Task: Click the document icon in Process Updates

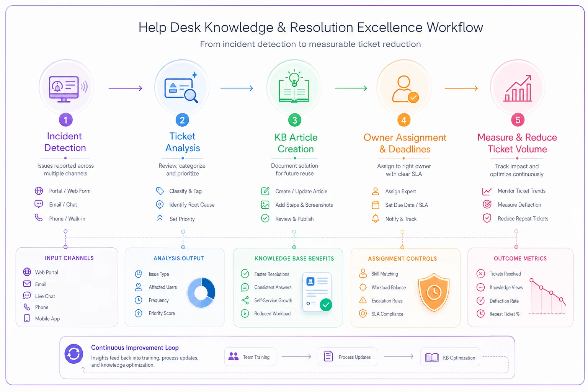Action: [x=328, y=356]
